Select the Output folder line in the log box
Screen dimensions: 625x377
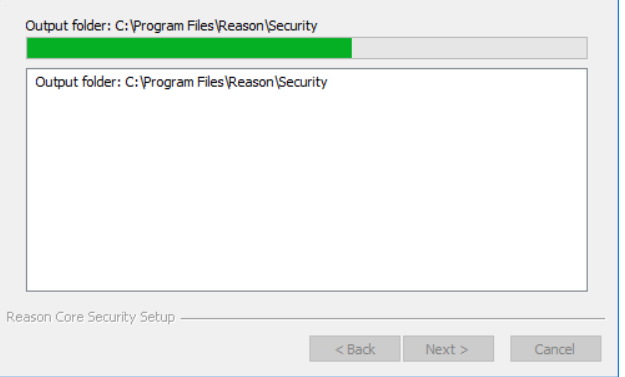click(181, 82)
